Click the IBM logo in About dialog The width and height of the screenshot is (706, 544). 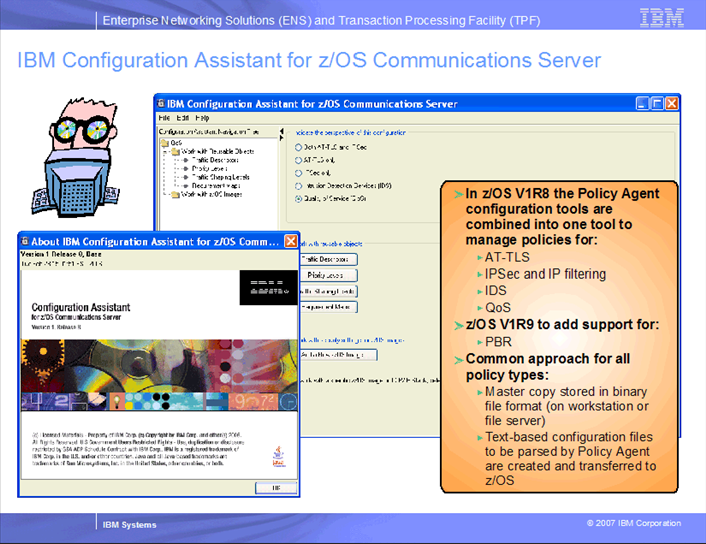[269, 287]
